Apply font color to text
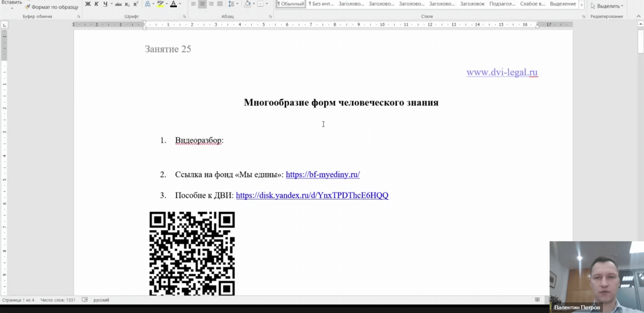 click(x=173, y=4)
